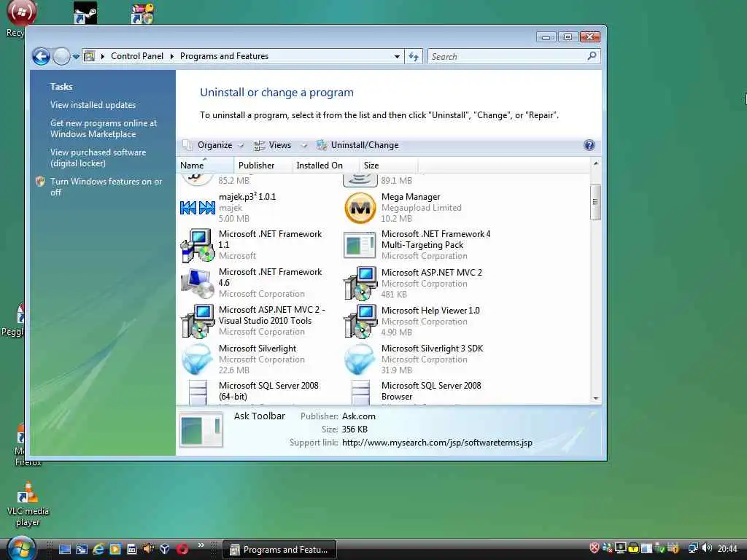Sort by the Name column header
747x560 pixels.
click(205, 166)
